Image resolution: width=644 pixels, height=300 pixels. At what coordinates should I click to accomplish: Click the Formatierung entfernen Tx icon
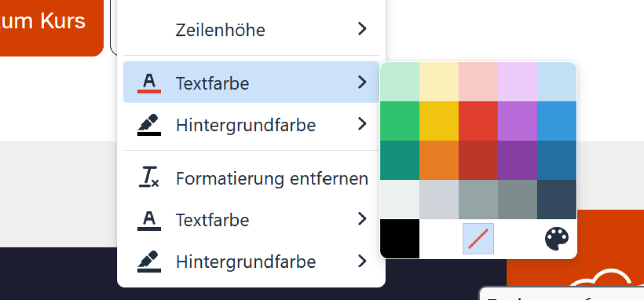coord(149,178)
